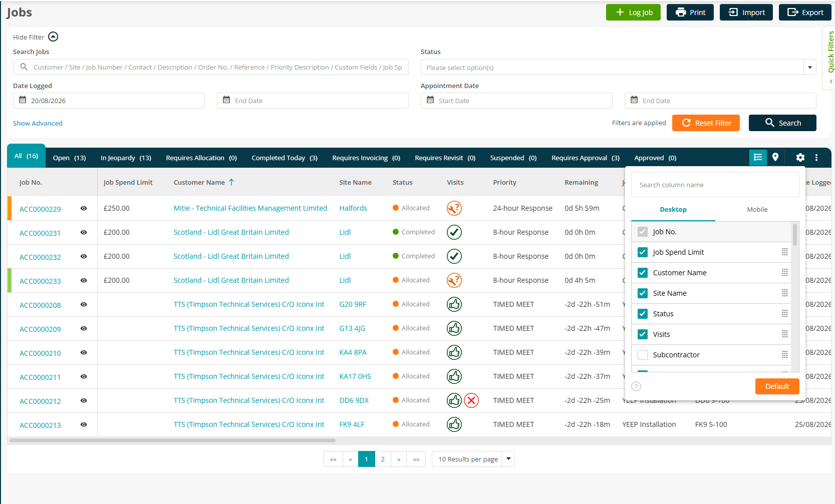835x504 pixels.
Task: Click help question mark in column panel
Action: tap(636, 386)
